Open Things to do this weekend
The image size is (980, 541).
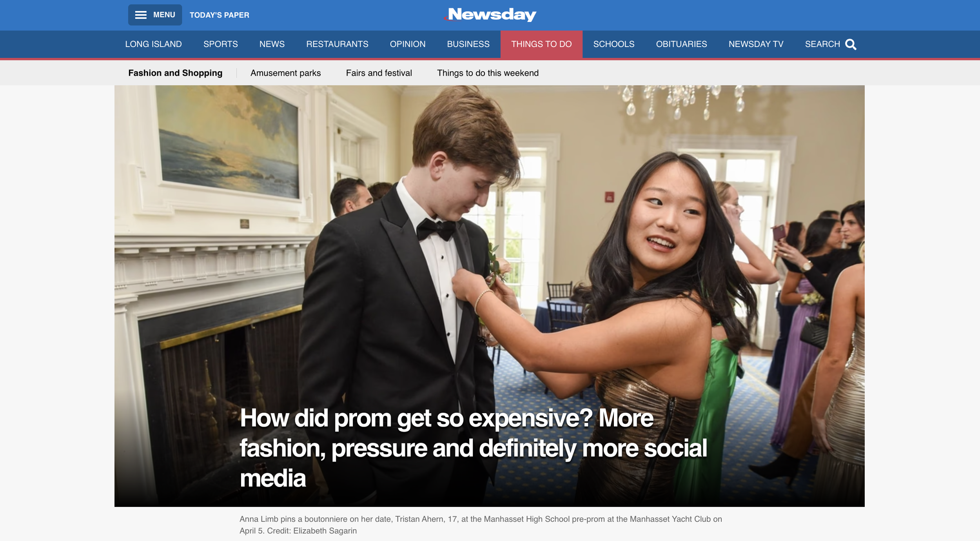488,73
